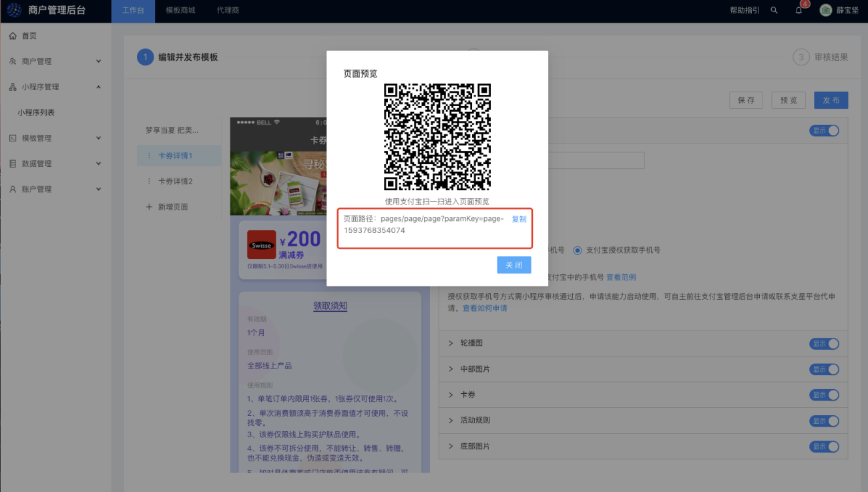Click the 审核结果 step label
Screen dimensions: 868x492
point(831,57)
